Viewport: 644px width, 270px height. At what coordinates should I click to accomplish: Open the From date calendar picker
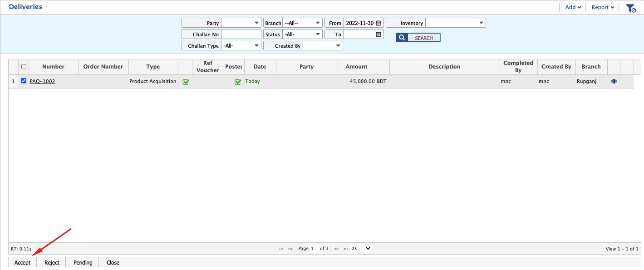[x=379, y=23]
